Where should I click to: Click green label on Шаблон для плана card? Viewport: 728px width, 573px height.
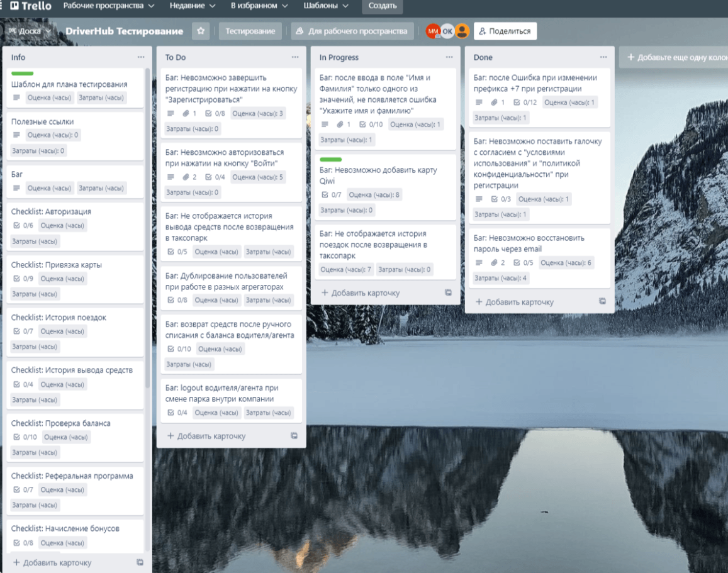coord(22,74)
